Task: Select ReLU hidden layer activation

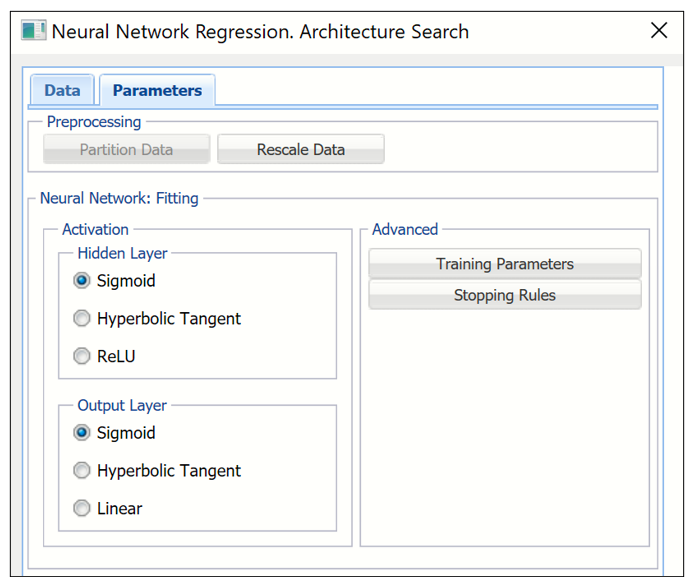Action: tap(82, 357)
